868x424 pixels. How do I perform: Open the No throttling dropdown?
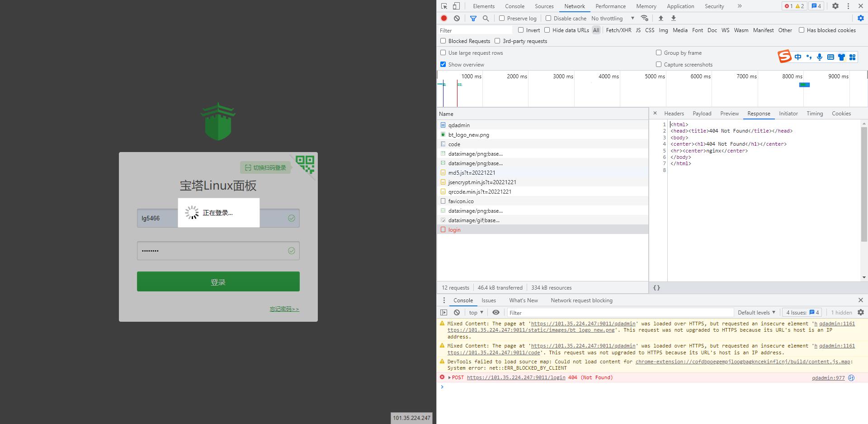pyautogui.click(x=613, y=18)
